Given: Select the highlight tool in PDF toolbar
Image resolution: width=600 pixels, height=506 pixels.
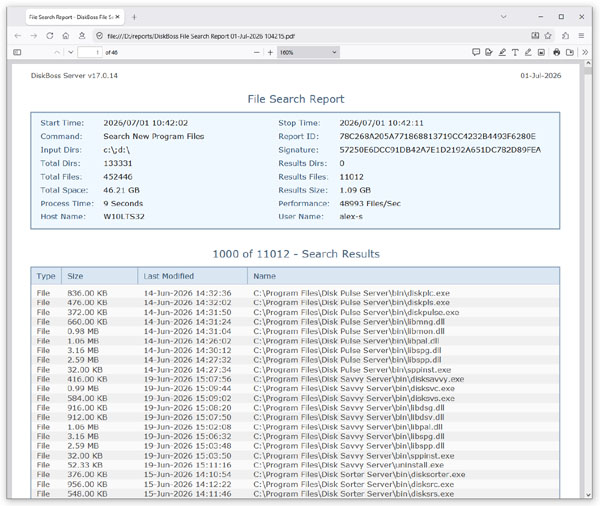Looking at the screenshot, I should (502, 52).
